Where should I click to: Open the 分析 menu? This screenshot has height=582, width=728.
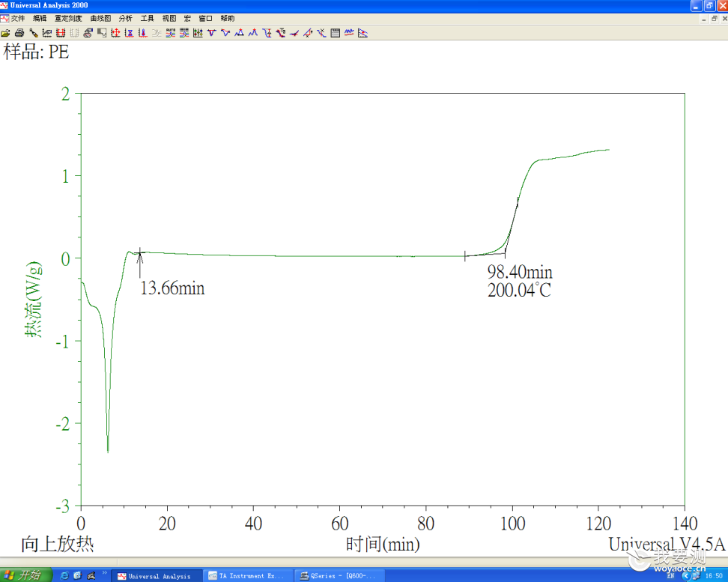(x=125, y=19)
